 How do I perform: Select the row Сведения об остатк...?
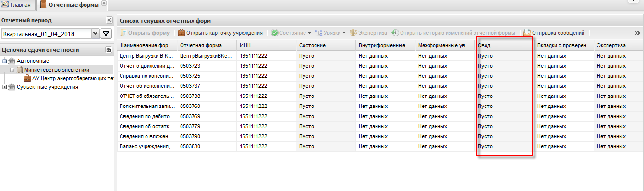[x=380, y=126]
